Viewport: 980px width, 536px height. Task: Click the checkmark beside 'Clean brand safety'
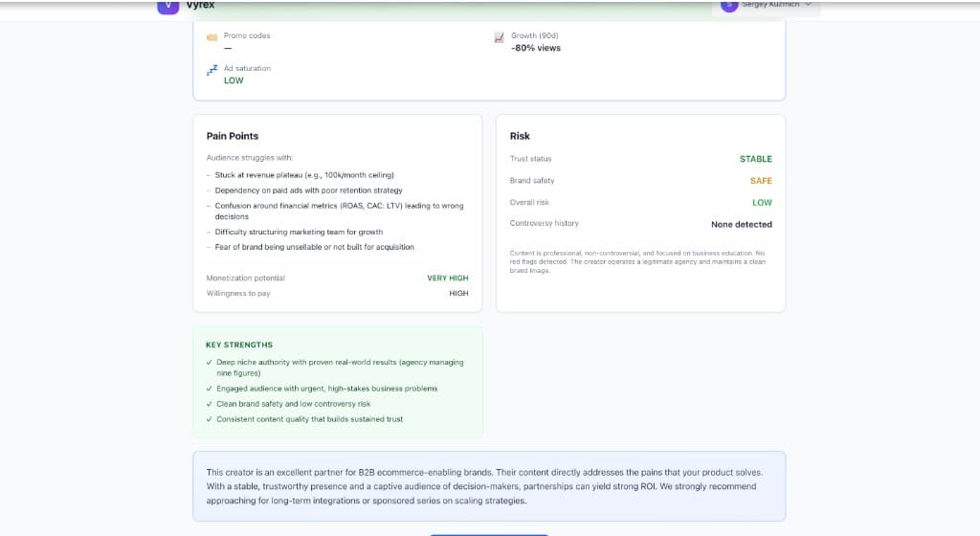210,404
